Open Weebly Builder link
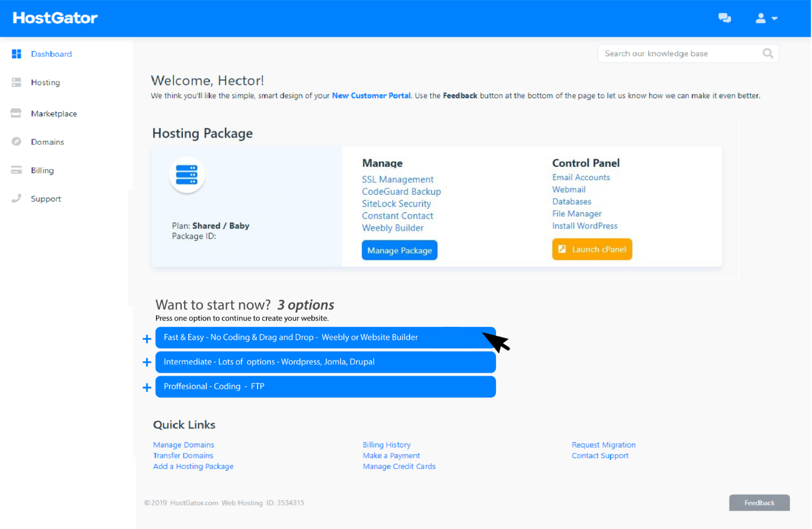 click(x=392, y=228)
